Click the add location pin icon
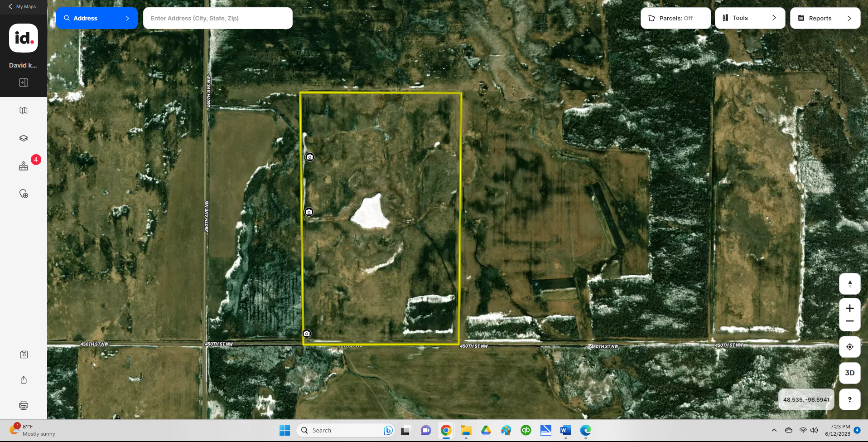 pos(24,194)
